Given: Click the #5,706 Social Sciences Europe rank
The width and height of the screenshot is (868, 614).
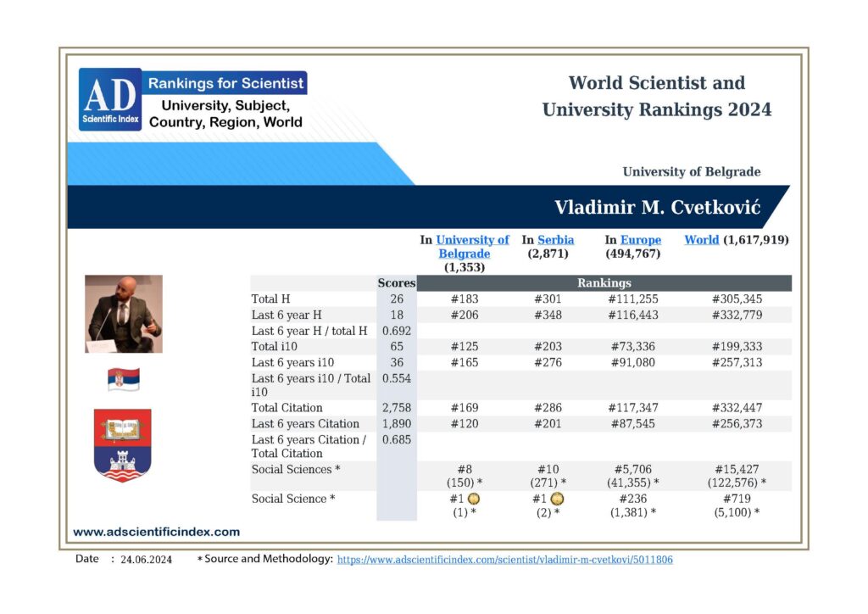Looking at the screenshot, I should point(633,470).
